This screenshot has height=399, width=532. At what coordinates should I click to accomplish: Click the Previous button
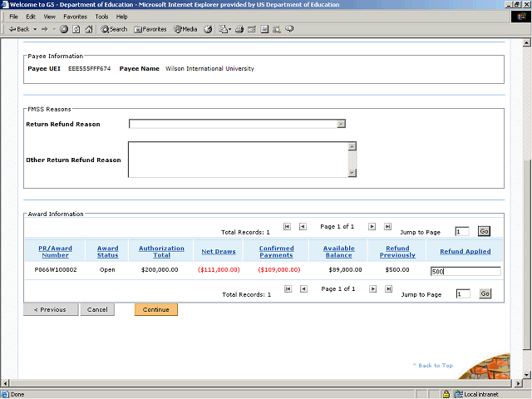point(51,310)
